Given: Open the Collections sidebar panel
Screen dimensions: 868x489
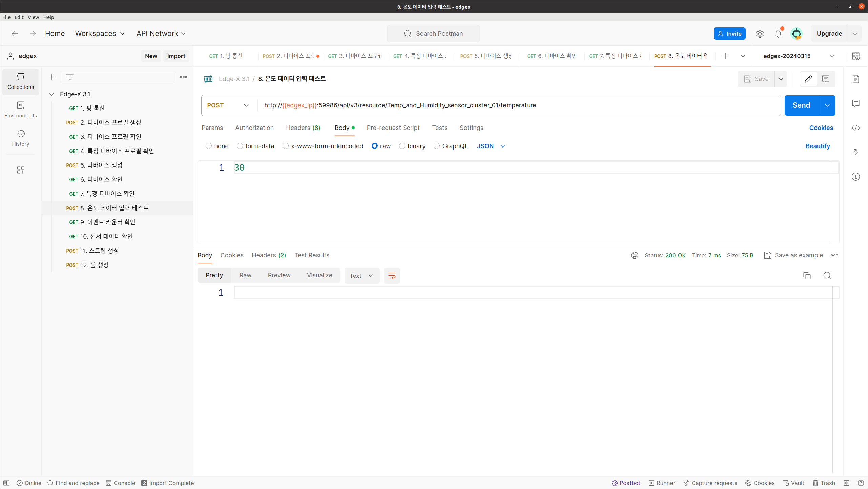Looking at the screenshot, I should click(21, 81).
